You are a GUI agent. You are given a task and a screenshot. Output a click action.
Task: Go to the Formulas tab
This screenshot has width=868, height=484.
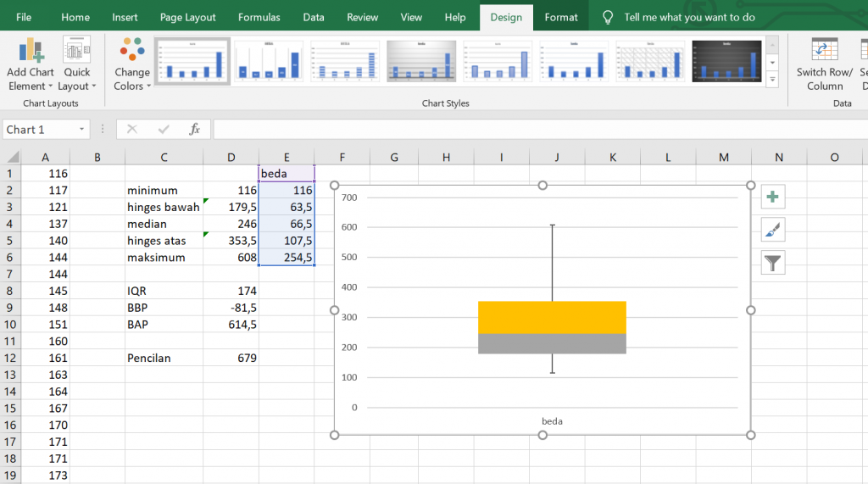pyautogui.click(x=259, y=17)
